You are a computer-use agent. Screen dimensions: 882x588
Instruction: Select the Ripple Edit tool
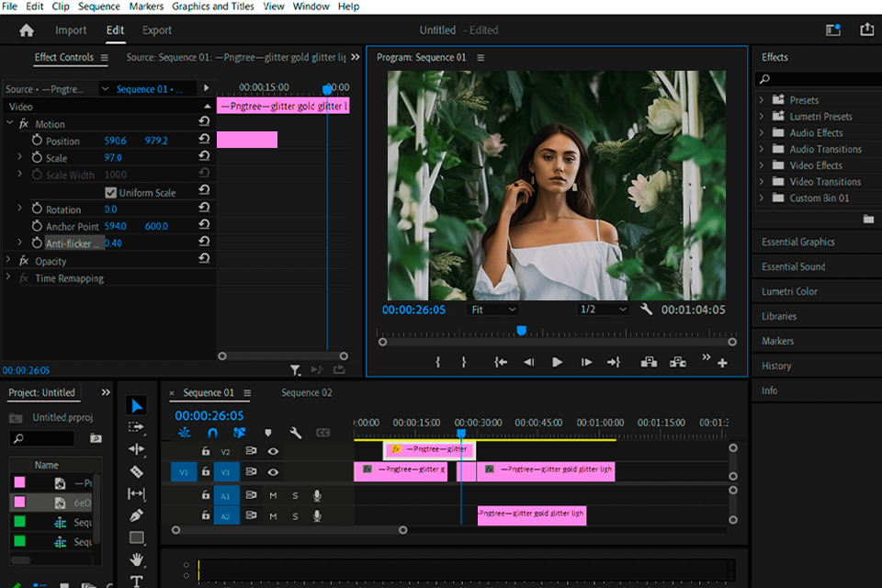click(x=136, y=449)
